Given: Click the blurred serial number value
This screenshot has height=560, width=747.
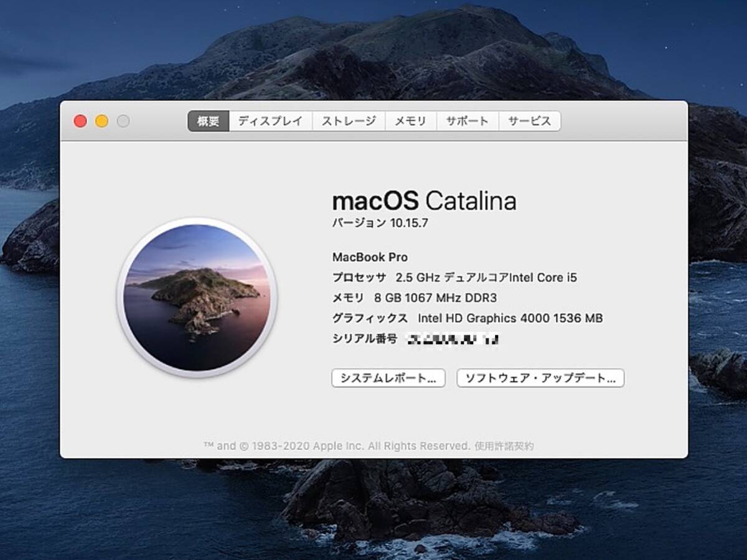Looking at the screenshot, I should (453, 340).
